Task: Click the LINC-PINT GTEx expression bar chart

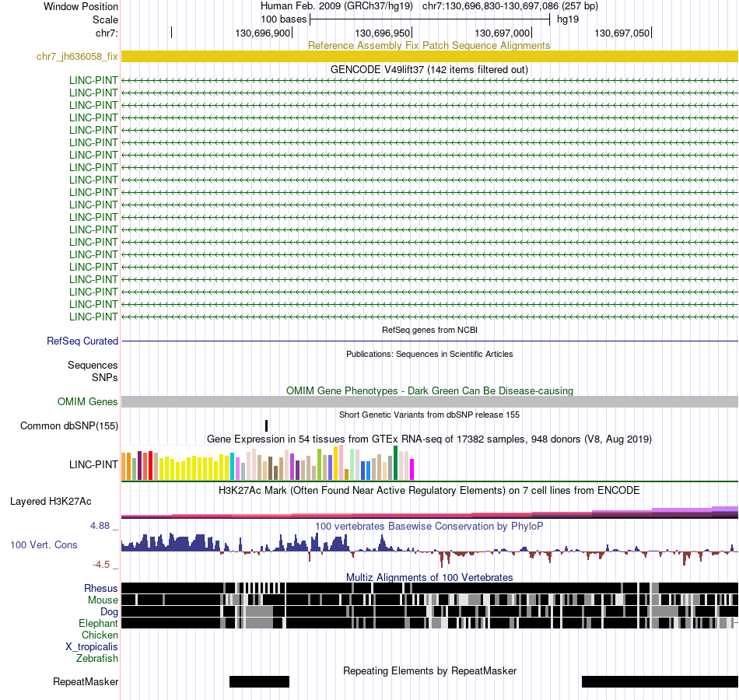Action: coord(268,463)
